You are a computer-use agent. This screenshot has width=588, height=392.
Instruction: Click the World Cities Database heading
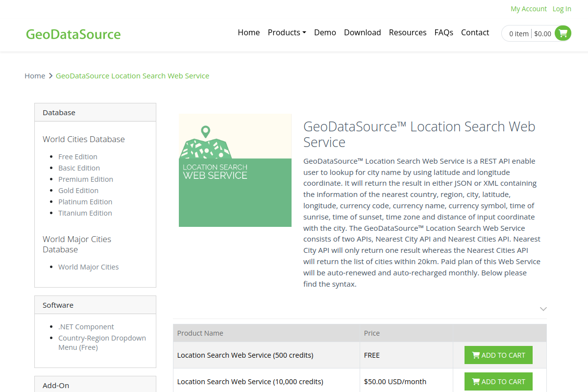(84, 139)
